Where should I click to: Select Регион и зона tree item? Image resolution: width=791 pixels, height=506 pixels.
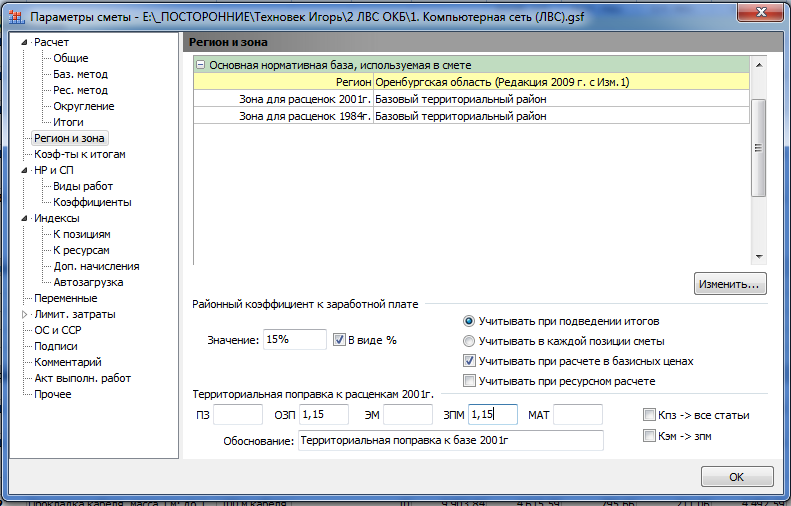point(69,138)
